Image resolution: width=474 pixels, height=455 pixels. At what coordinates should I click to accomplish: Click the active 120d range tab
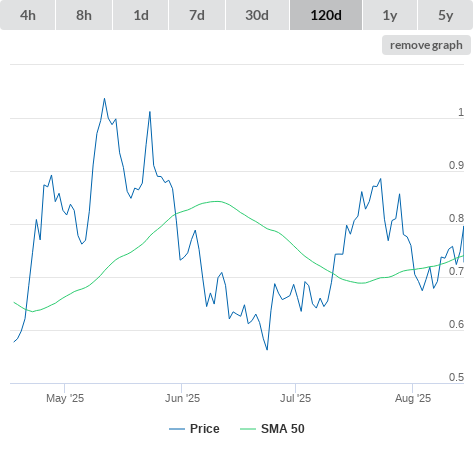(x=326, y=15)
